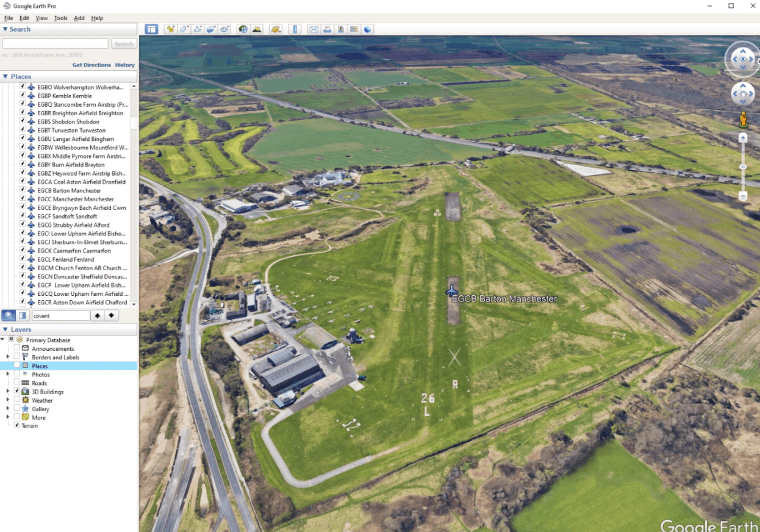Uncheck the EGCB Barton Manchester placemark checkbox
The height and width of the screenshot is (532, 760).
click(23, 190)
